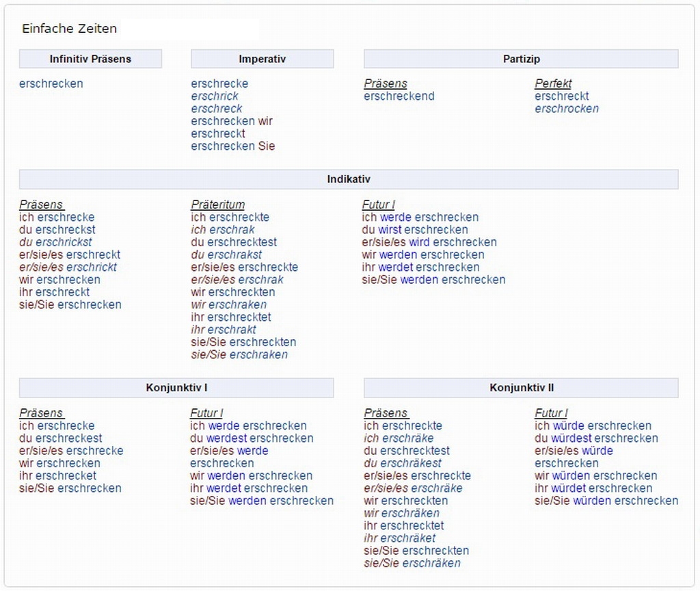Click the 'Präteritum' column label
Screen dimensions: 700x591
point(217,205)
